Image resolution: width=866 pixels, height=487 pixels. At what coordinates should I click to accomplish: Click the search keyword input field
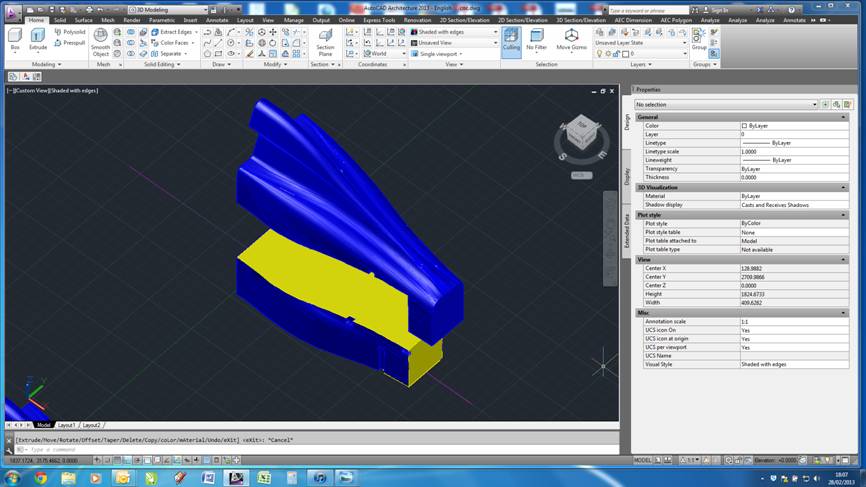point(648,10)
